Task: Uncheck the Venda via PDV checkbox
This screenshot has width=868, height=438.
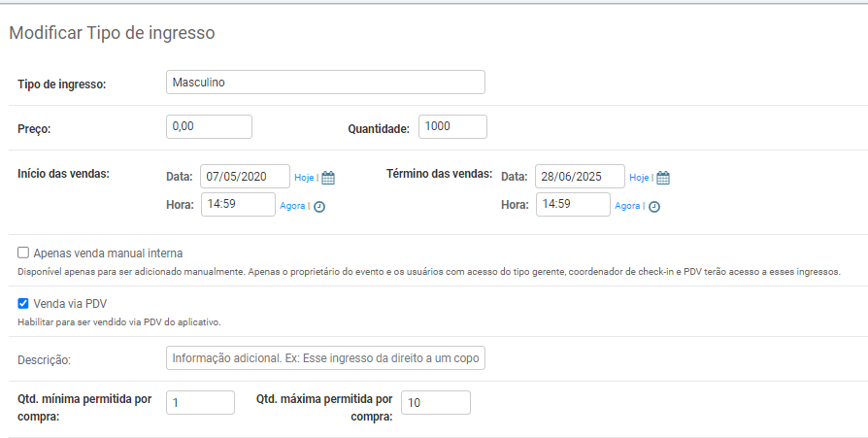Action: tap(23, 303)
